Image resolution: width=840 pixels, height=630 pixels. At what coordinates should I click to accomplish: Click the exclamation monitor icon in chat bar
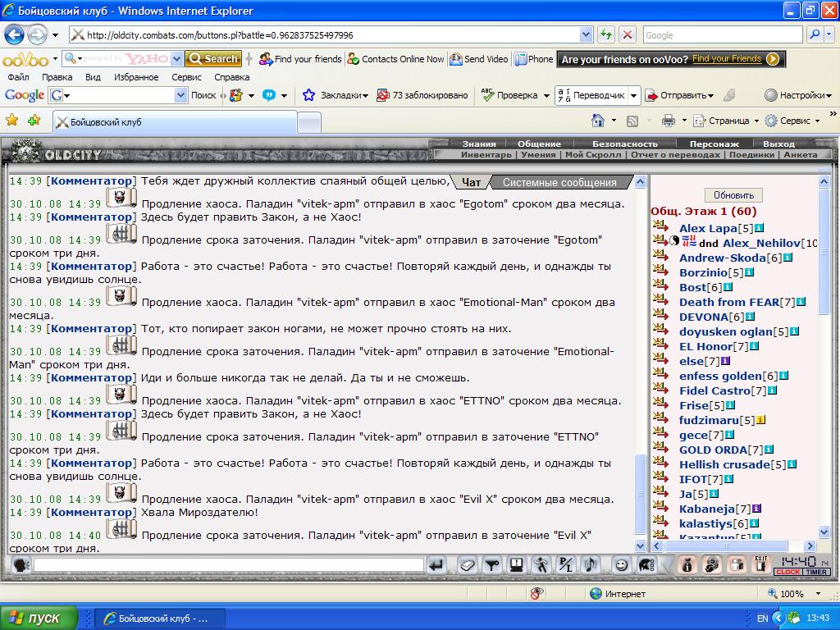pyautogui.click(x=517, y=565)
